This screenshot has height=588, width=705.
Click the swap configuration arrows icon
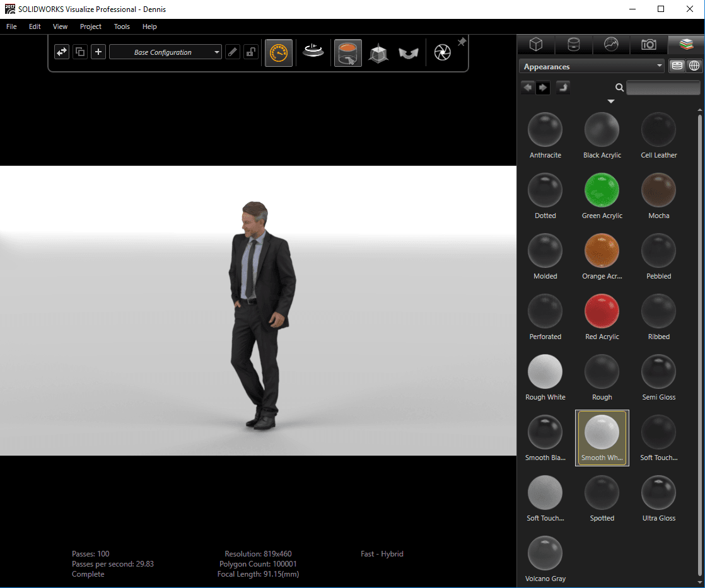tap(62, 52)
